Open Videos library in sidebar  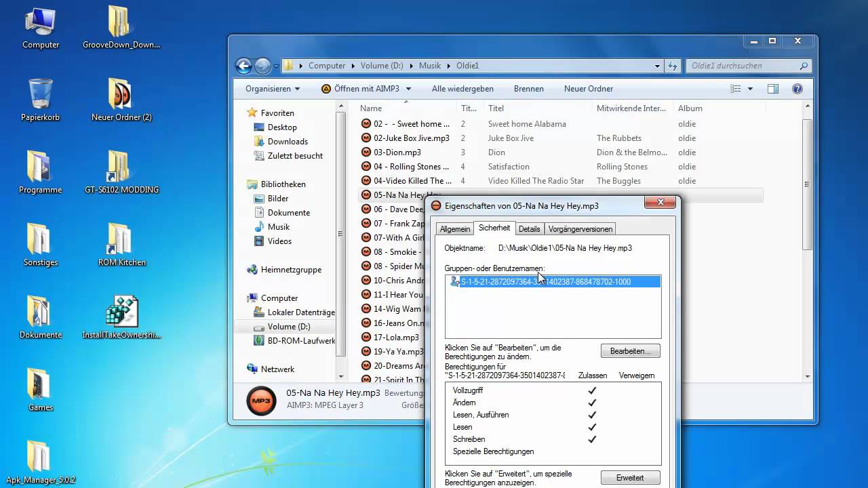[279, 241]
